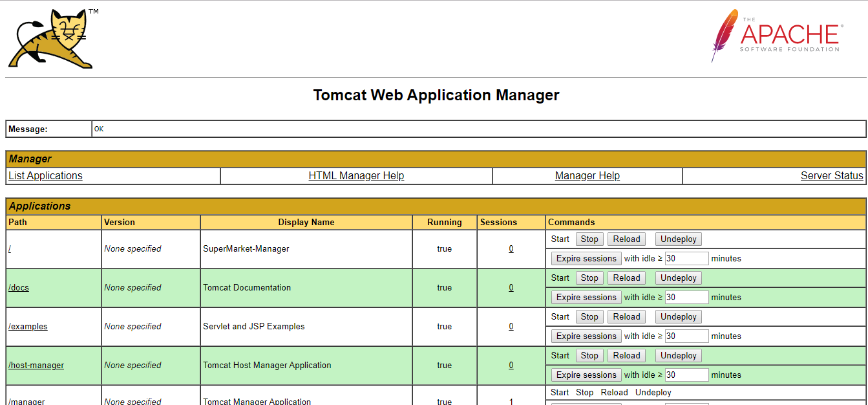This screenshot has height=405, width=868.
Task: Undeploy the Tomcat Host Manager Application
Action: 679,356
